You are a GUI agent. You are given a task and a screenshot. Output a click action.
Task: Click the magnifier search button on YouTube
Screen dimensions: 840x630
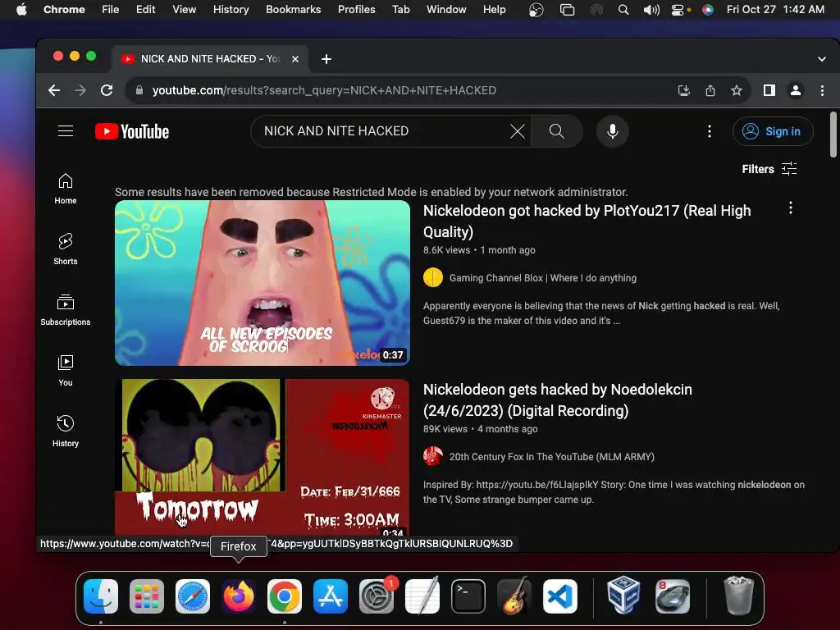pyautogui.click(x=557, y=131)
